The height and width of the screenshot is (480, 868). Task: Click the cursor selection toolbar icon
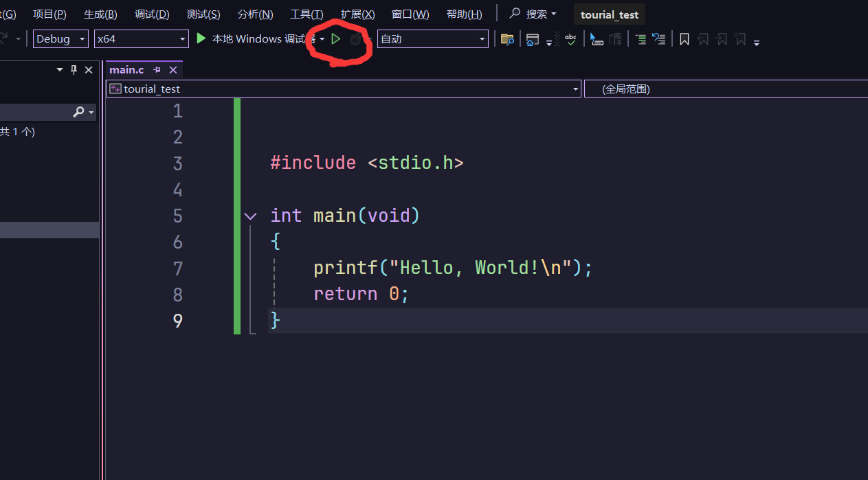pos(596,39)
